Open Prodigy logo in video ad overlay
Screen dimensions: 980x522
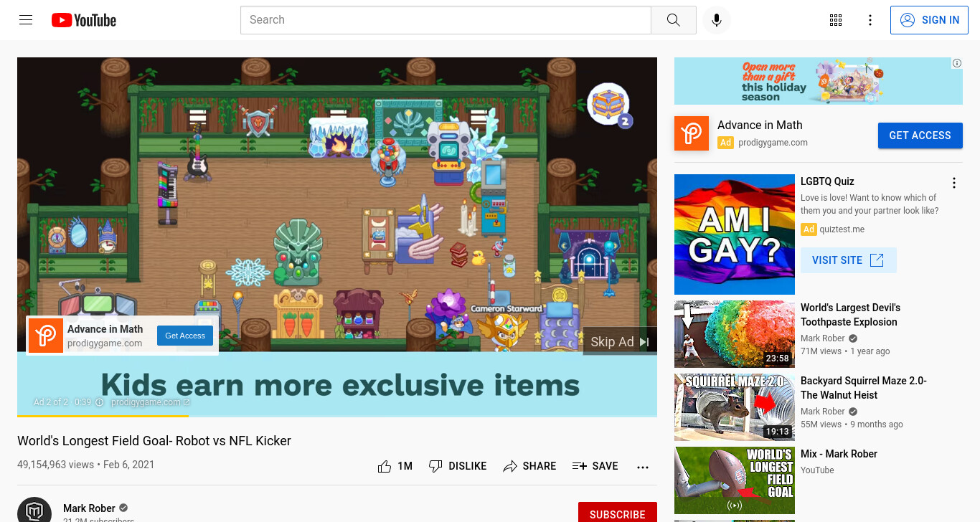coord(46,336)
